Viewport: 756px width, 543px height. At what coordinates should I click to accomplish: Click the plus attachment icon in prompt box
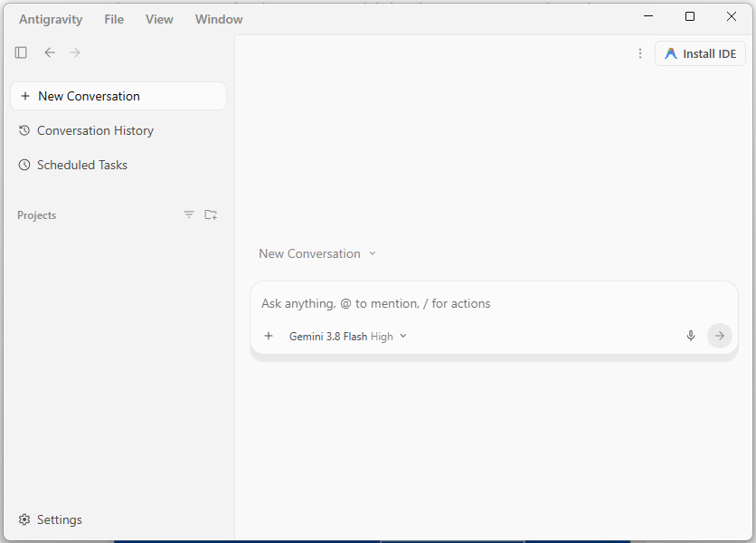pyautogui.click(x=269, y=336)
